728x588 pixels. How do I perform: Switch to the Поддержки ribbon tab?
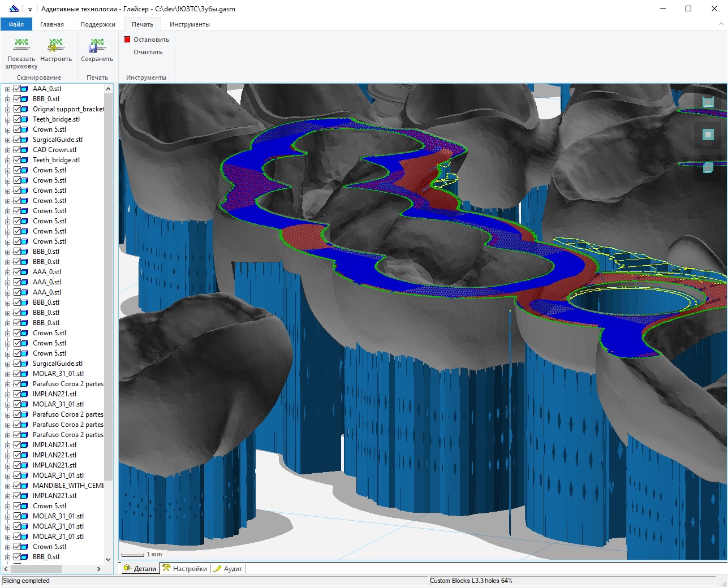(x=97, y=24)
